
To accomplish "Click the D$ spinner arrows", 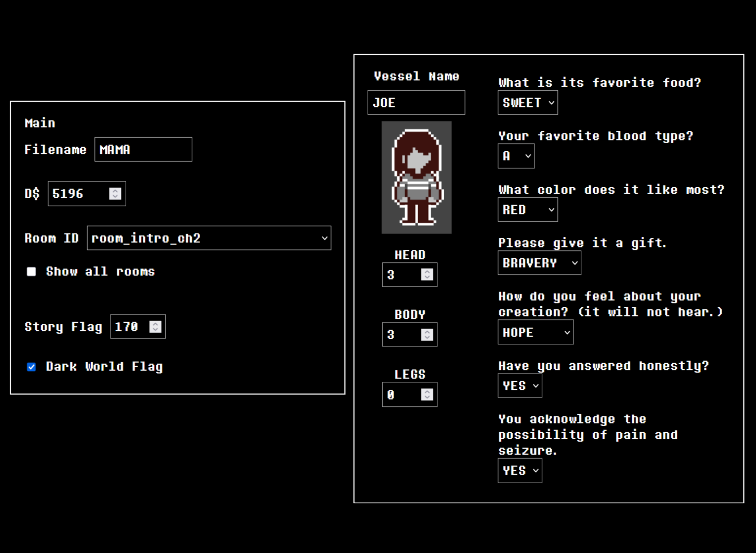I will (x=115, y=194).
